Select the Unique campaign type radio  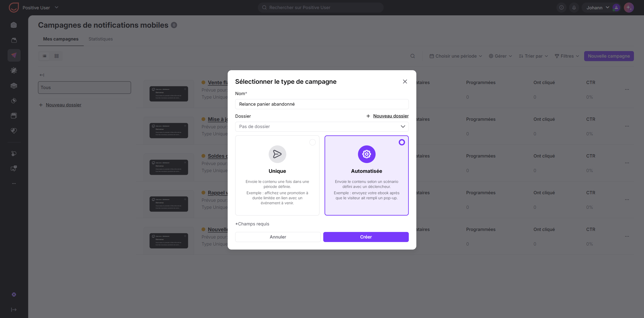(312, 142)
